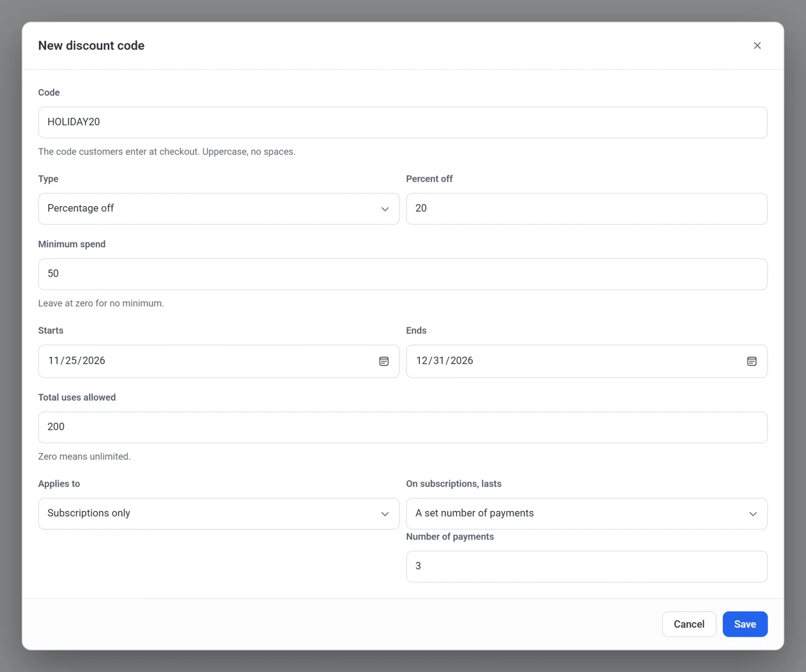Viewport: 806px width, 672px height.
Task: Click the code help text about uppercase
Action: pos(167,152)
